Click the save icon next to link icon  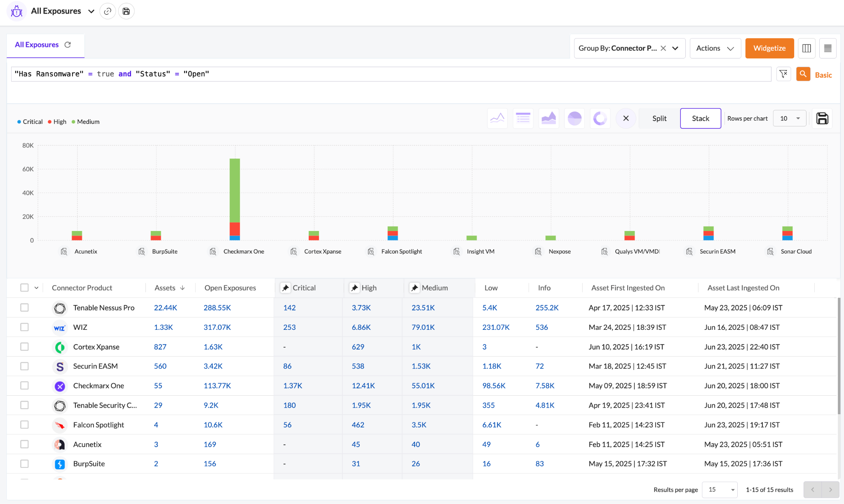click(x=126, y=11)
